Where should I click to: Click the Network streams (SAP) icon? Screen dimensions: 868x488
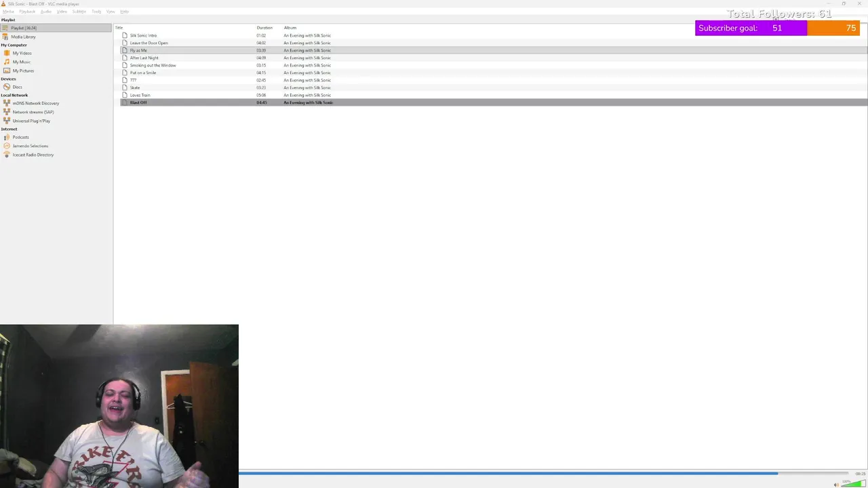7,112
